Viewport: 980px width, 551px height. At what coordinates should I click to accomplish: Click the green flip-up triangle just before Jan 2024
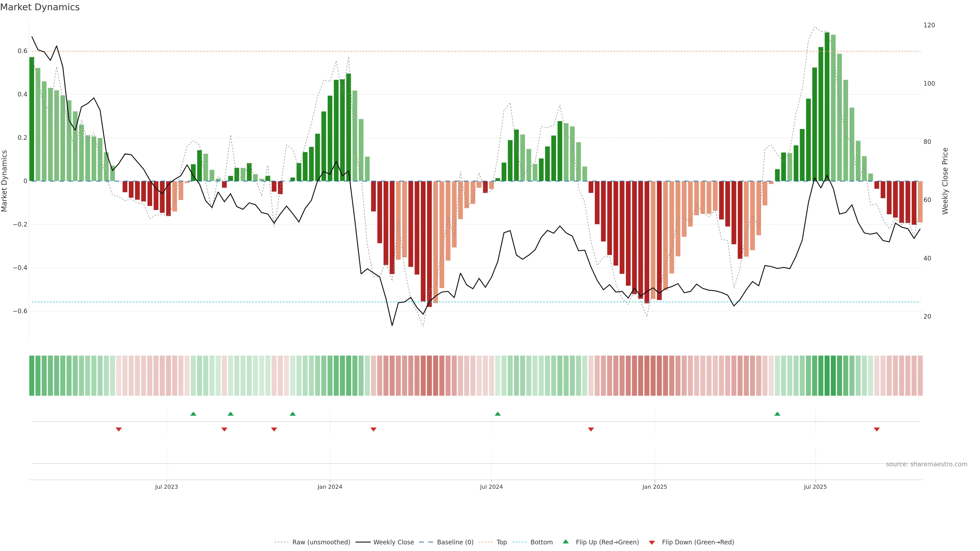292,414
